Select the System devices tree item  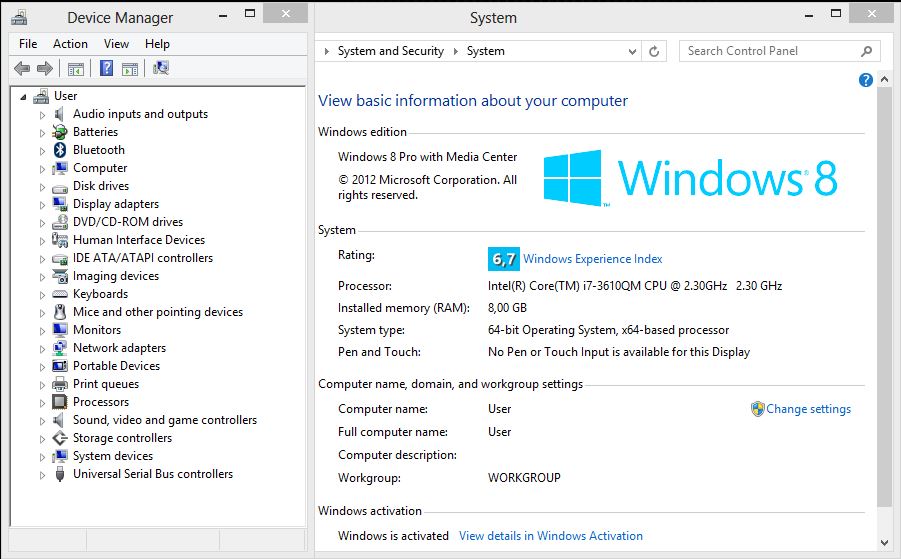click(x=113, y=456)
